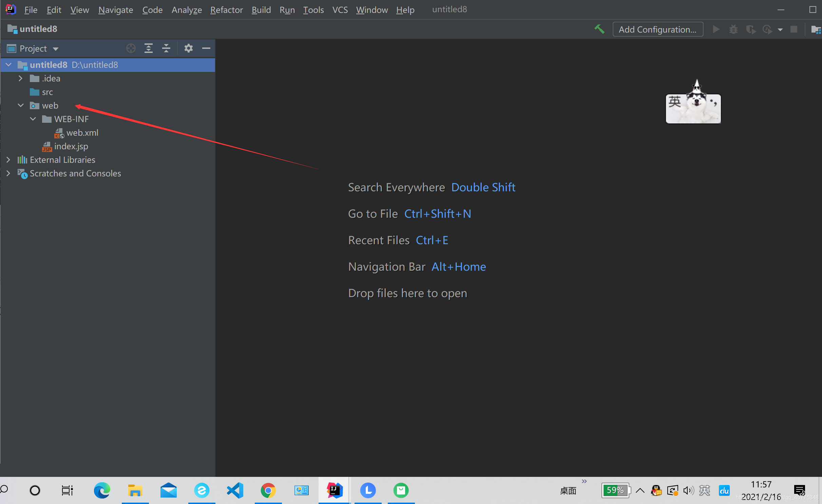
Task: Click the Run play icon in toolbar
Action: point(716,30)
